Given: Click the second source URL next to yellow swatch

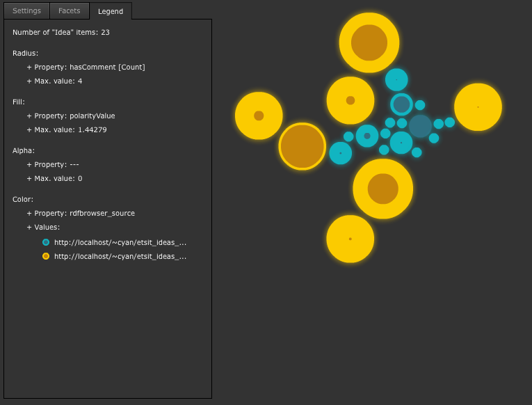Looking at the screenshot, I should pos(120,256).
